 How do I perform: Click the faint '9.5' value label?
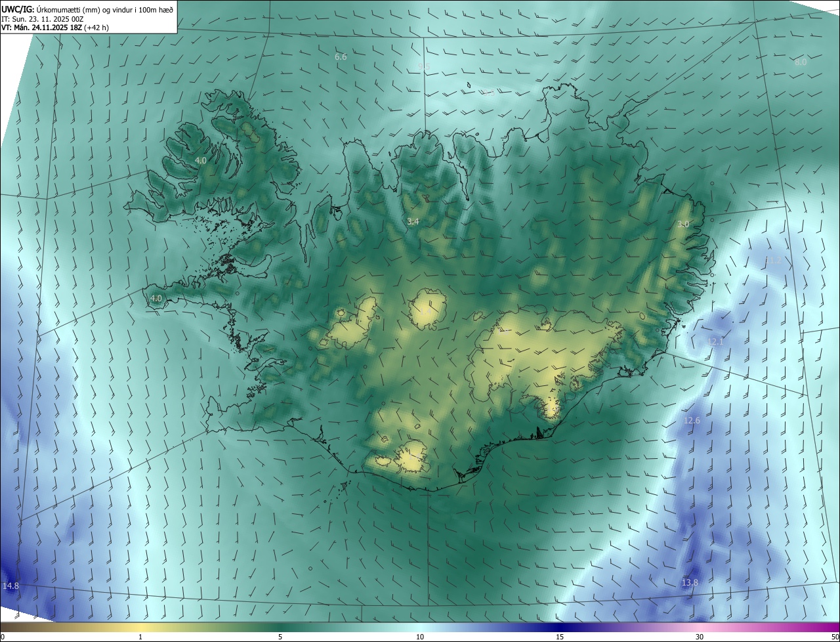424,67
